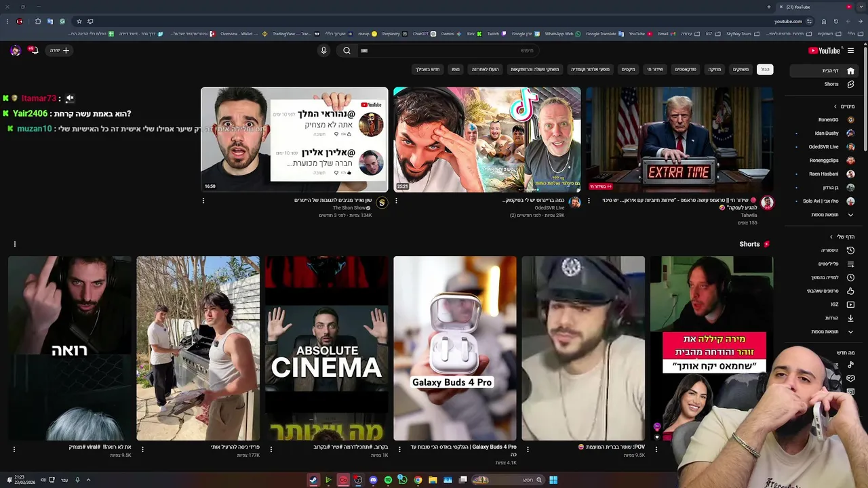Click The Shon Show channel avatar
868x488 pixels.
pyautogui.click(x=382, y=202)
